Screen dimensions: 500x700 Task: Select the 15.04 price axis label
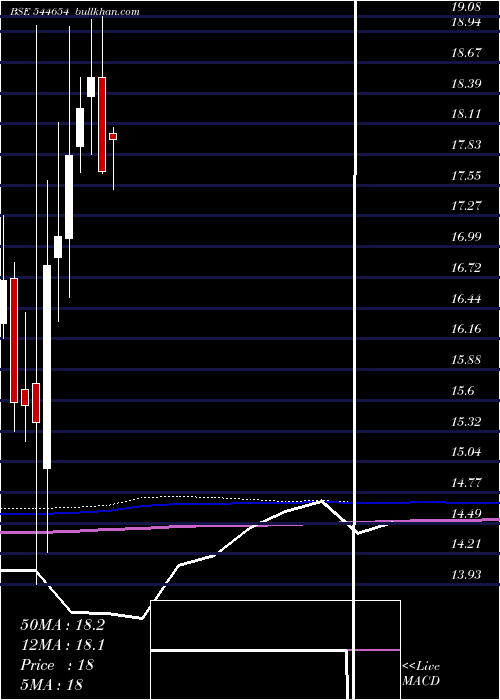[x=466, y=452]
